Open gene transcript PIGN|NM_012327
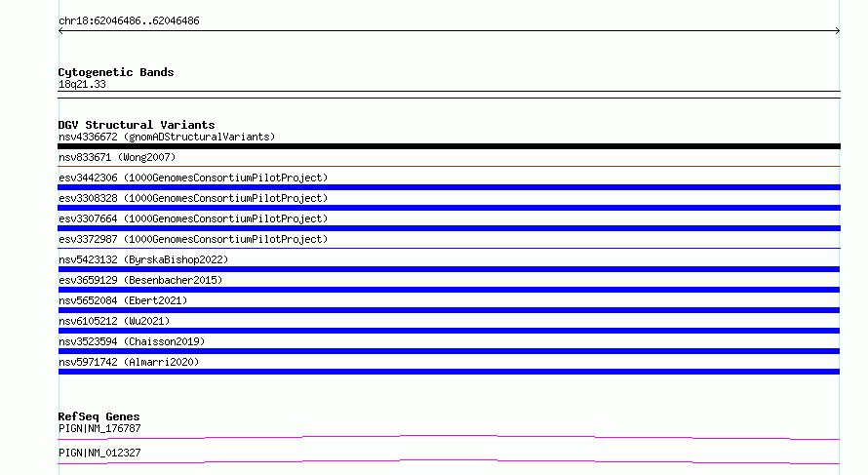Image resolution: width=868 pixels, height=475 pixels. 99,453
